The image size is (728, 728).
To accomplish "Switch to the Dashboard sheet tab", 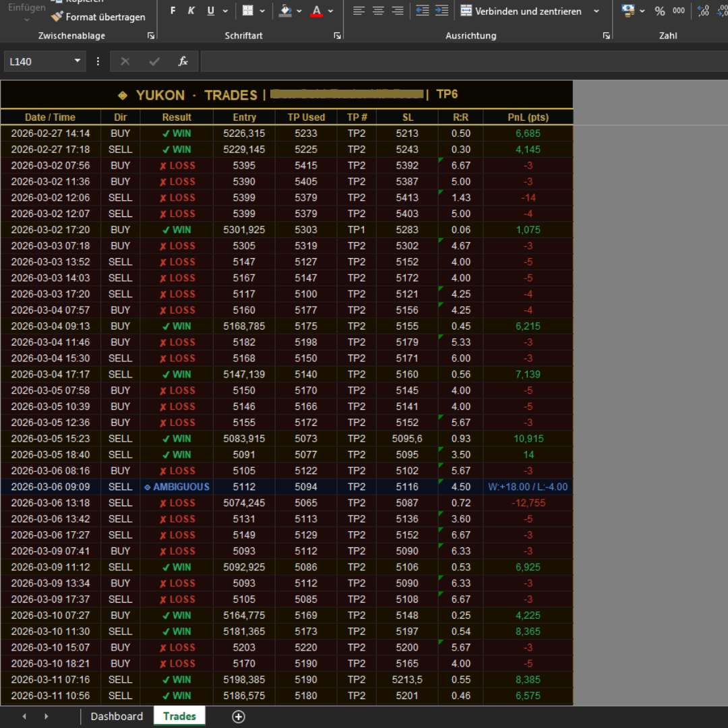I will tap(117, 717).
